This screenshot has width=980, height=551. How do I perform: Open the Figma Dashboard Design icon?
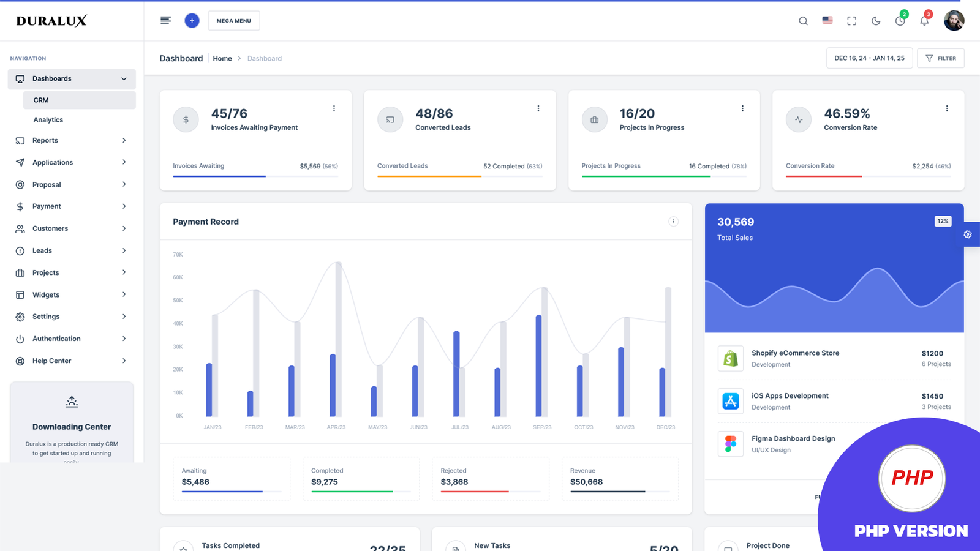pyautogui.click(x=730, y=444)
